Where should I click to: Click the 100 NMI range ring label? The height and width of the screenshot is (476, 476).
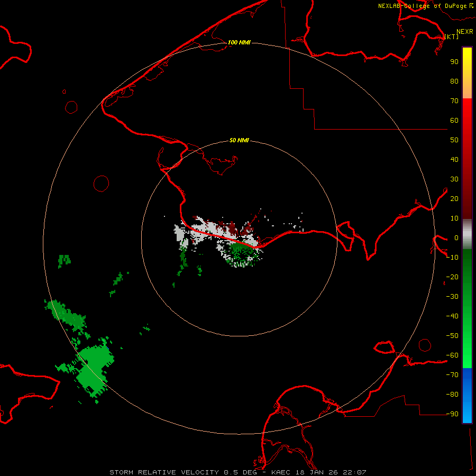239,42
